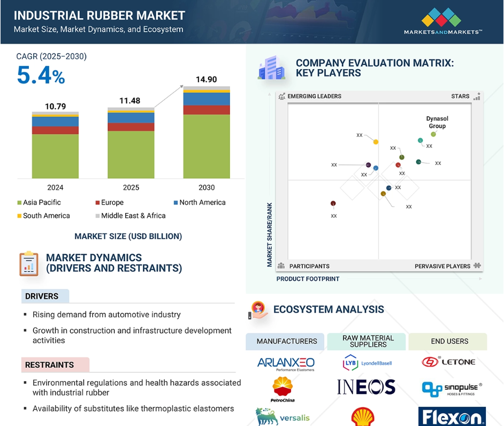Click the Letone logo
This screenshot has height=426, width=504.
click(x=448, y=362)
